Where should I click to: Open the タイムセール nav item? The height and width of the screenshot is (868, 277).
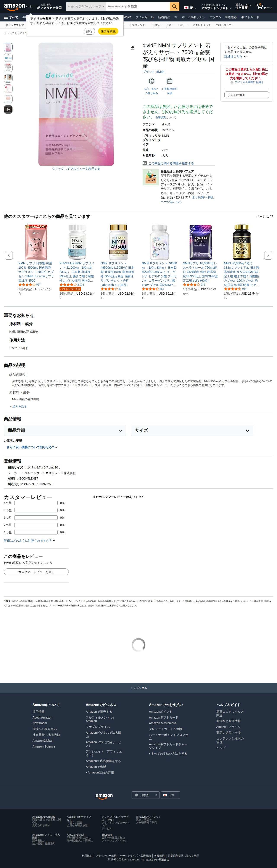(144, 17)
